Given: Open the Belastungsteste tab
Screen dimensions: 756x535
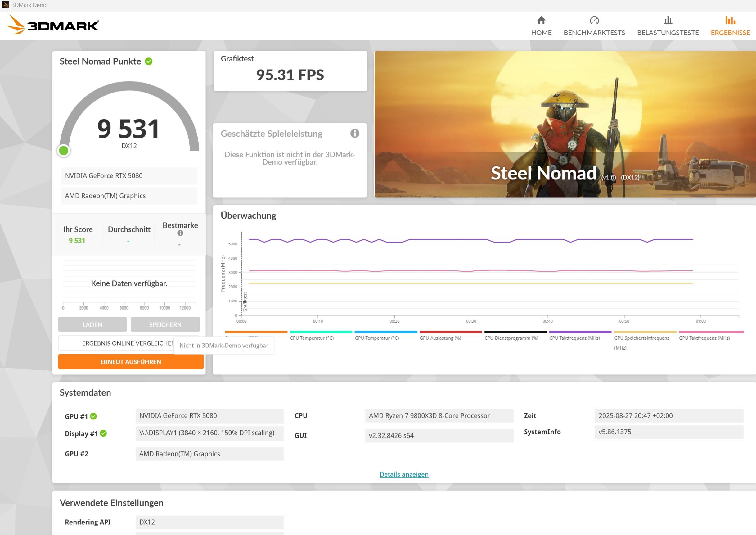Looking at the screenshot, I should 668,33.
